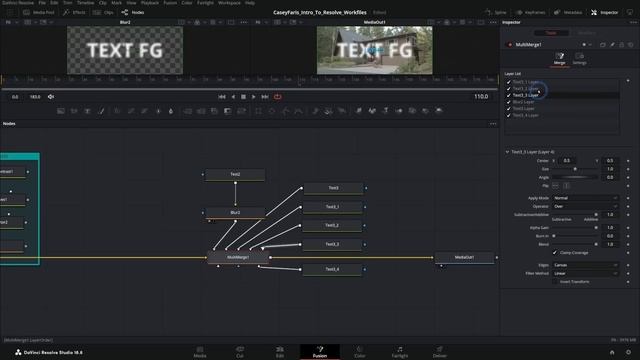Open Project Settings gear icon

[629, 352]
